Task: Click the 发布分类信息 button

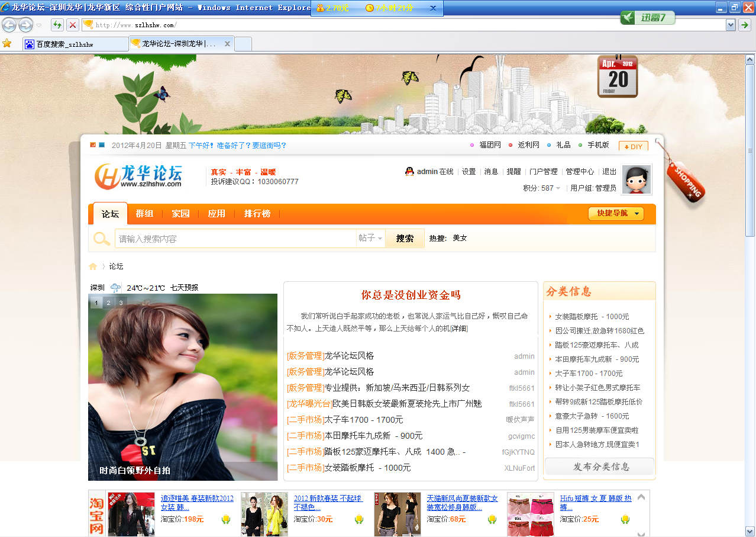Action: click(599, 467)
